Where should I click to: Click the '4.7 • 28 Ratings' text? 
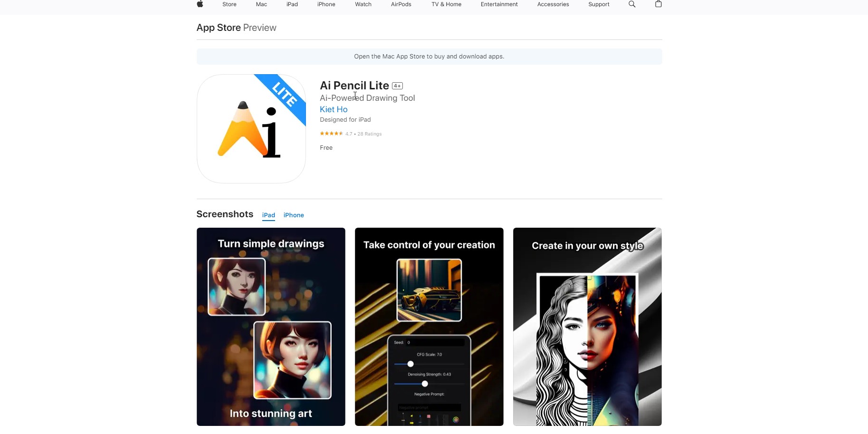pos(363,134)
